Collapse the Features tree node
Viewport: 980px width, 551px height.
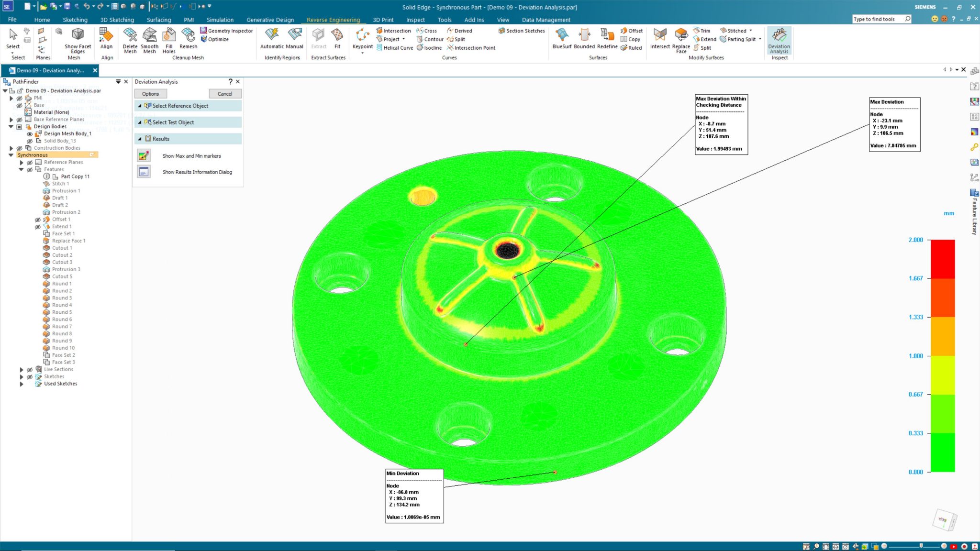pyautogui.click(x=21, y=169)
